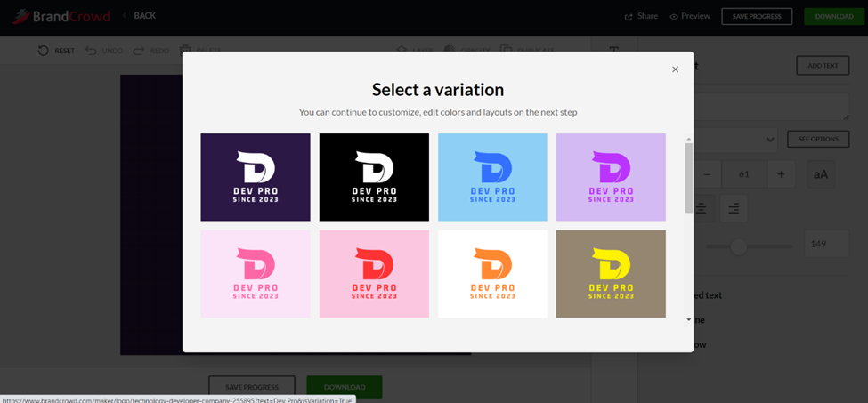Click the SEE OPTIONS button
The image size is (868, 403).
(x=818, y=140)
